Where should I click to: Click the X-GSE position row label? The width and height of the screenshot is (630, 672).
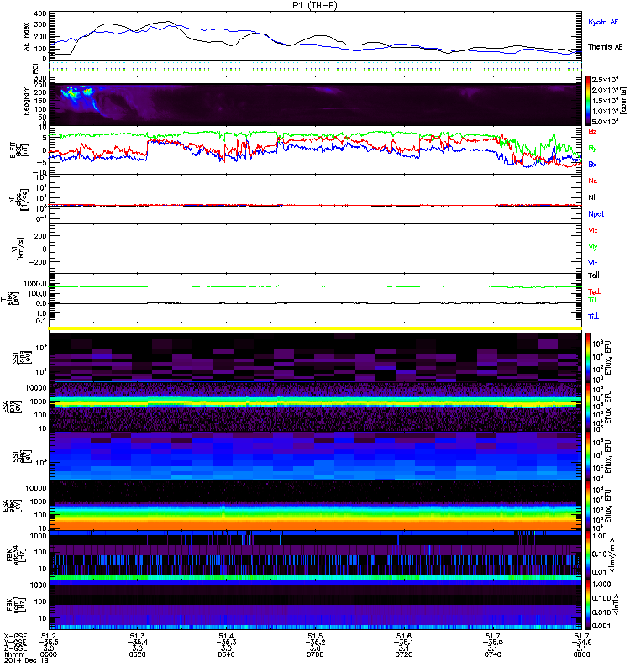pos(15,636)
